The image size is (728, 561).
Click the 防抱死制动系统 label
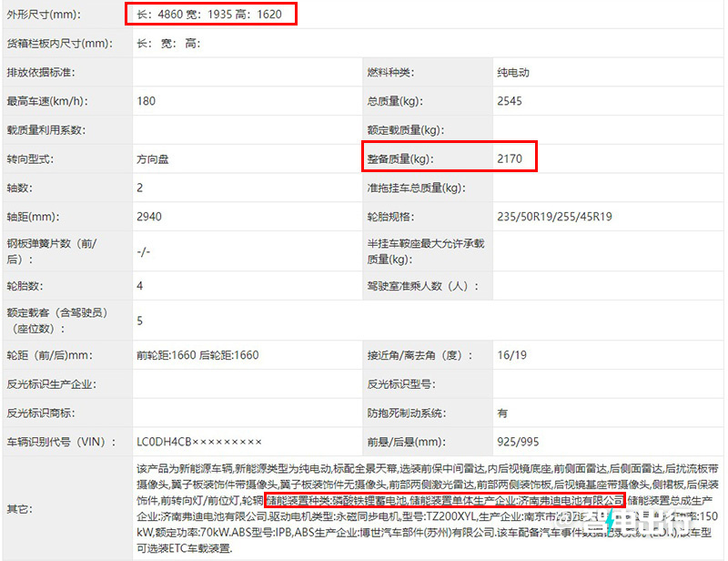tap(406, 413)
